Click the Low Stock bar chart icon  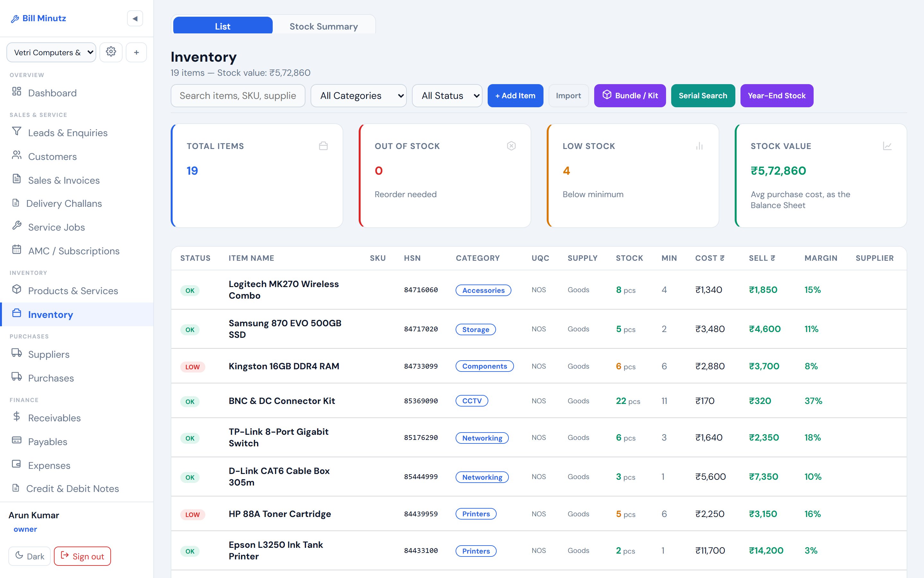point(699,146)
